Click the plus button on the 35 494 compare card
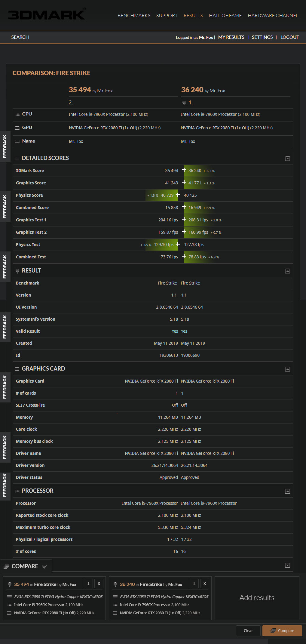 (x=88, y=584)
